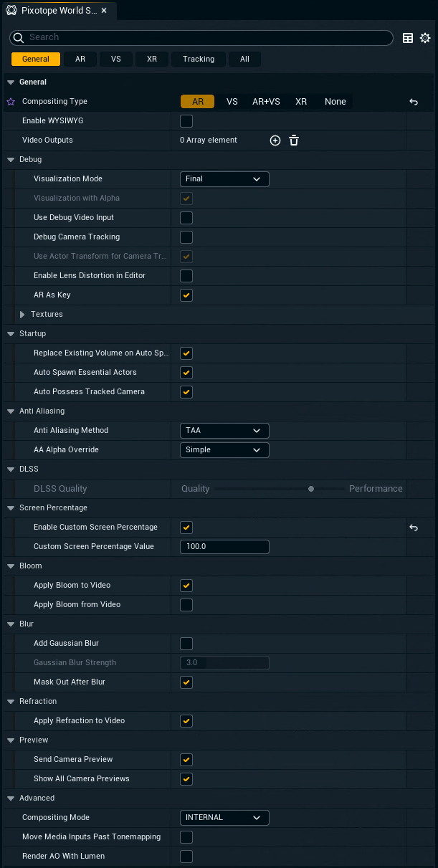Expand the Textures section
Image resolution: width=438 pixels, height=868 pixels.
tap(22, 314)
